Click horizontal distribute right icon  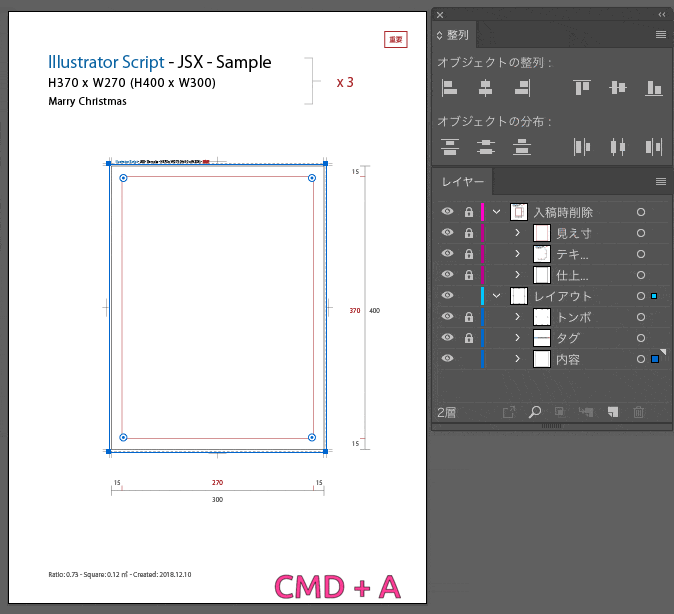pos(653,147)
